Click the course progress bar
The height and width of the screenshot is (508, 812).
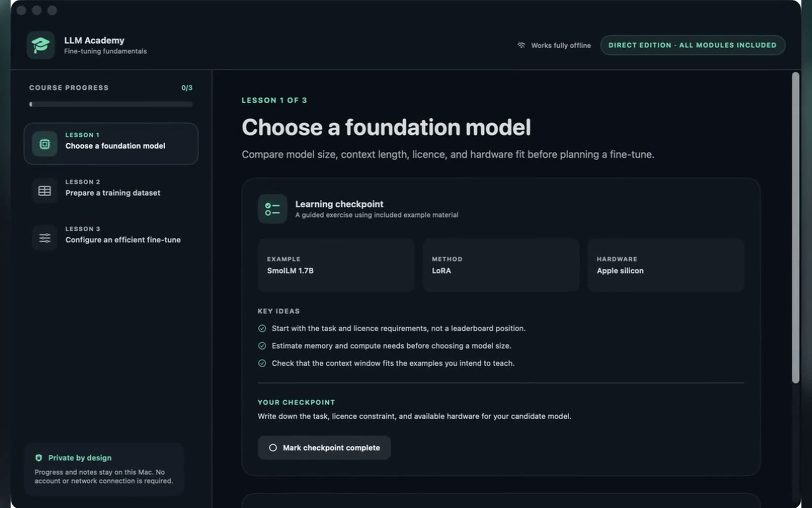coord(111,104)
